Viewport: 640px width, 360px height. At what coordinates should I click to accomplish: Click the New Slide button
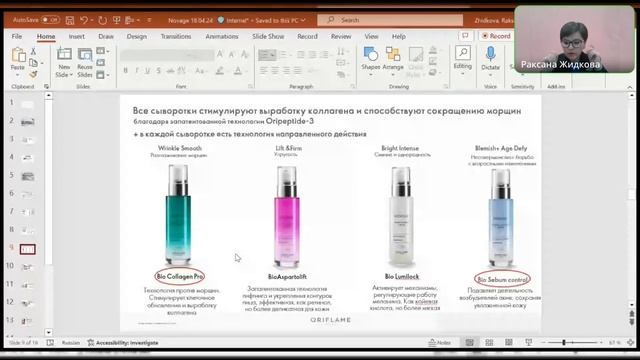[64, 62]
